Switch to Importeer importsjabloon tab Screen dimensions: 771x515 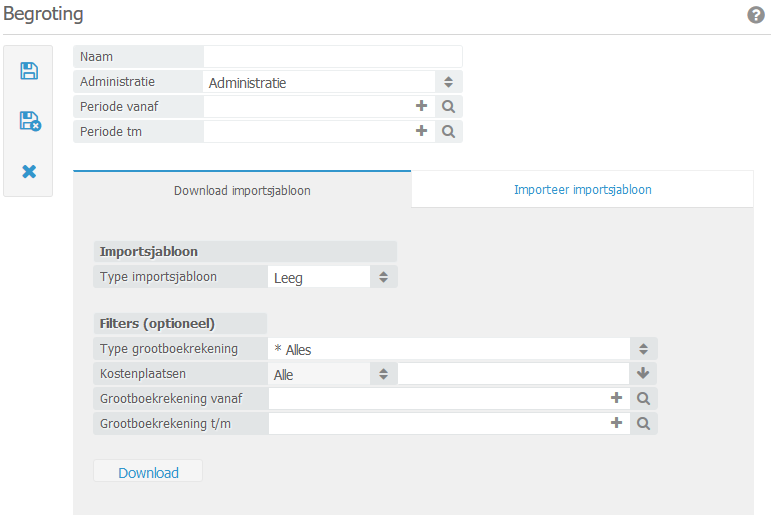pos(582,189)
